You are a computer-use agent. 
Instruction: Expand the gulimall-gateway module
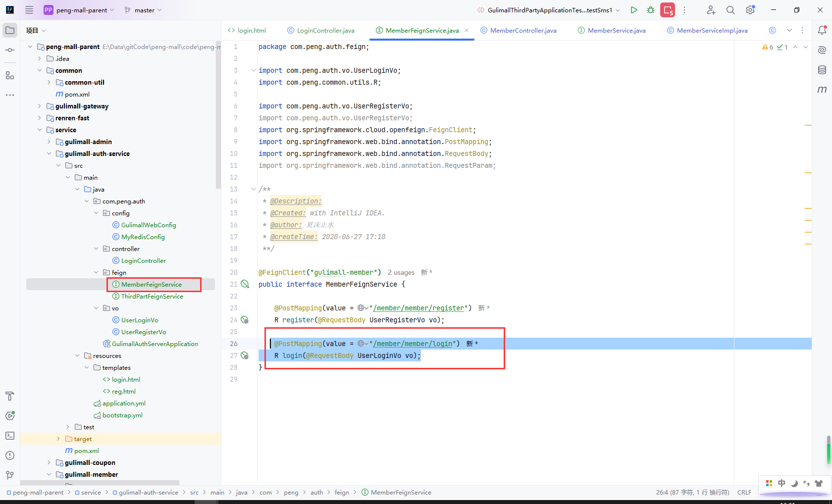tap(40, 106)
